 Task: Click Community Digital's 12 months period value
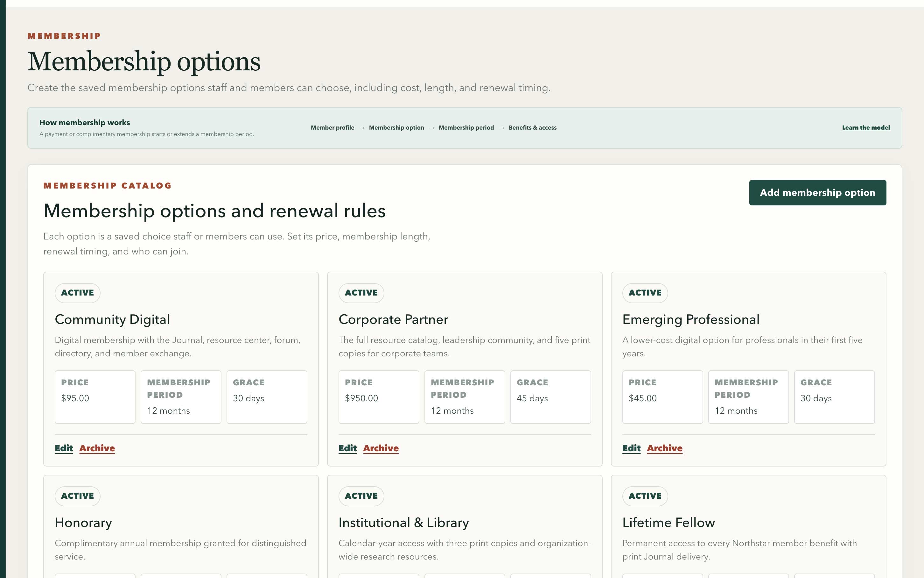point(168,410)
